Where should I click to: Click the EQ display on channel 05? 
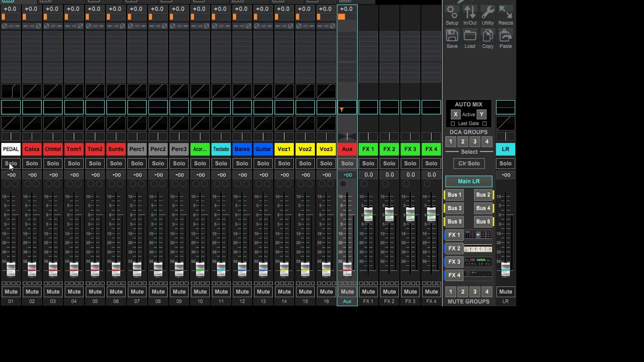coord(95,107)
